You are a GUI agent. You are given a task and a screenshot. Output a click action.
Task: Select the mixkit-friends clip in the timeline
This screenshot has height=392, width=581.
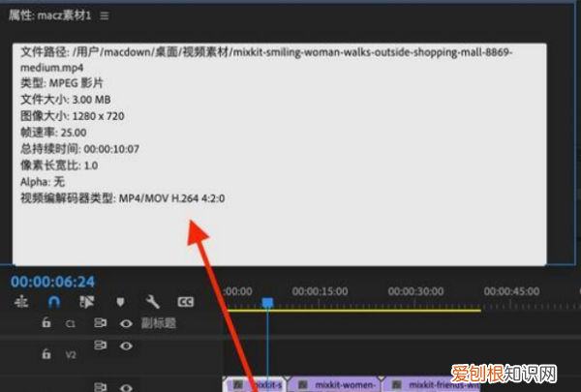click(x=432, y=384)
